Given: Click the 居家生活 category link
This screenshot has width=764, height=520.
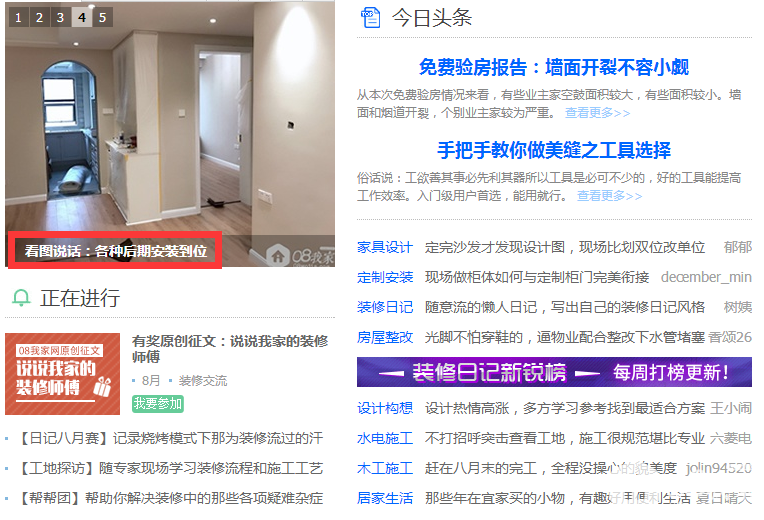Looking at the screenshot, I should tap(385, 498).
